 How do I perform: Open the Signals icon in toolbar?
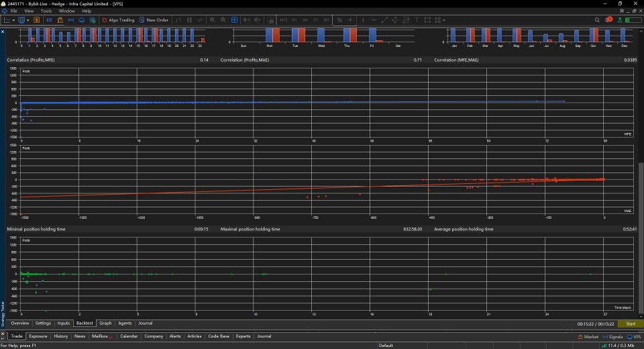click(x=70, y=19)
